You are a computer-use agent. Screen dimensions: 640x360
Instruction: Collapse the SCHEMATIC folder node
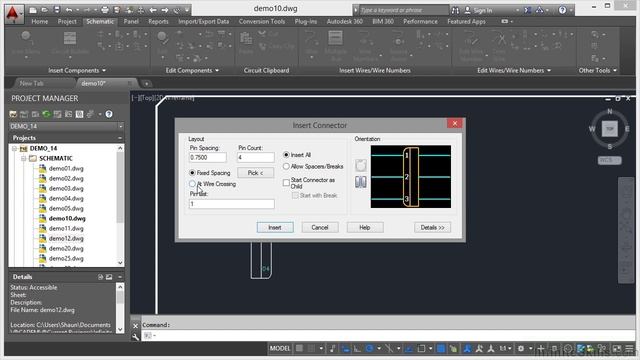24,158
